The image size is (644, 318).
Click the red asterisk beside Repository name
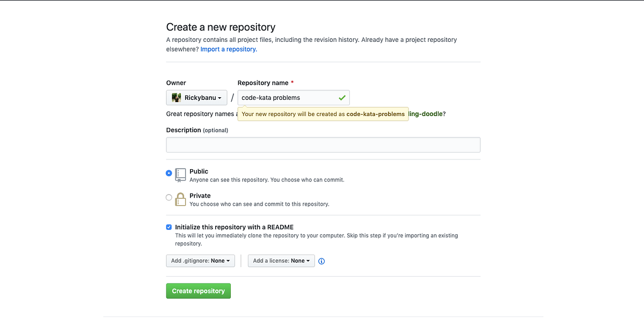[292, 82]
